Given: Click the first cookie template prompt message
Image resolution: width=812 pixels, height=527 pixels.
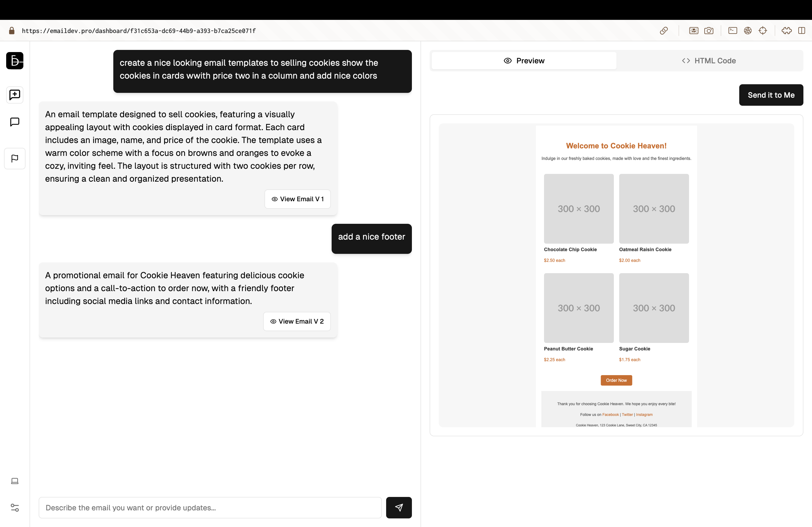Looking at the screenshot, I should tap(262, 71).
